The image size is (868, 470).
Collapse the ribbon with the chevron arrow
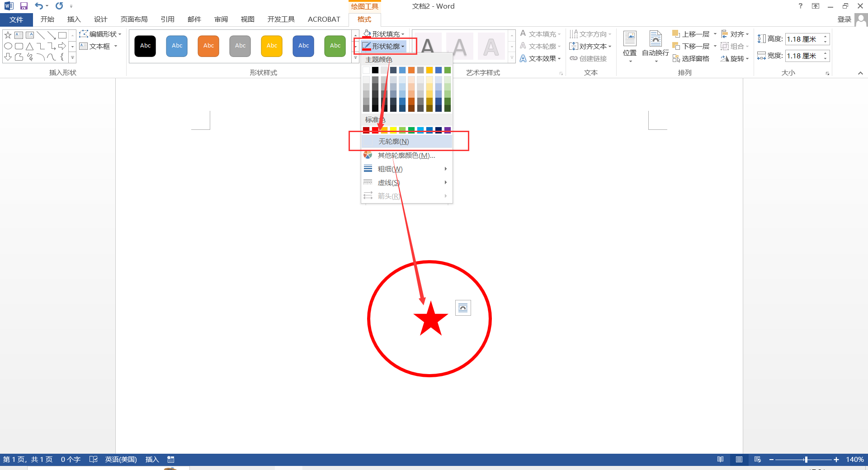click(x=860, y=73)
